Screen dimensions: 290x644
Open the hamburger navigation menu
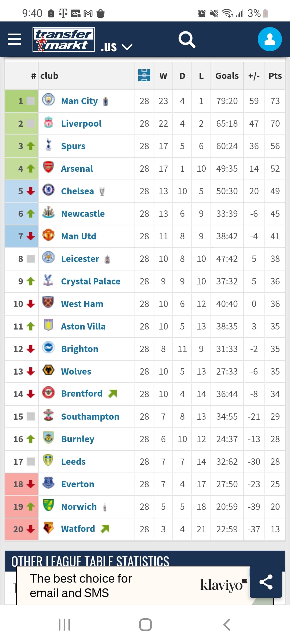click(x=15, y=39)
